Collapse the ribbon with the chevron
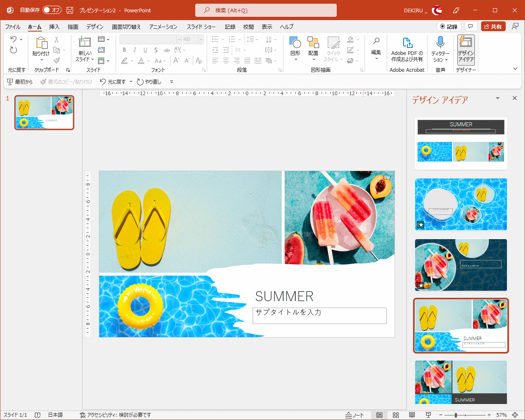The image size is (525, 420). [515, 69]
